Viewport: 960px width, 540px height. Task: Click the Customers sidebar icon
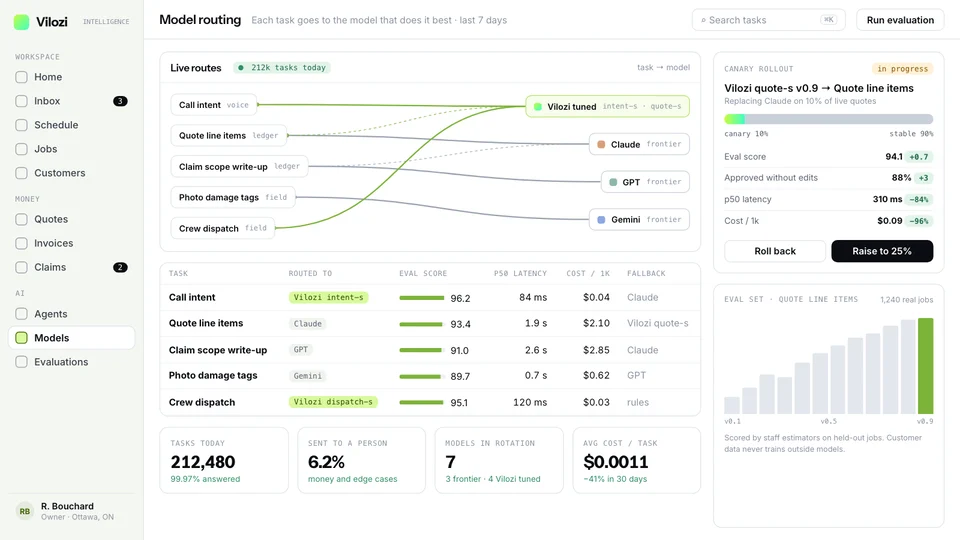21,173
